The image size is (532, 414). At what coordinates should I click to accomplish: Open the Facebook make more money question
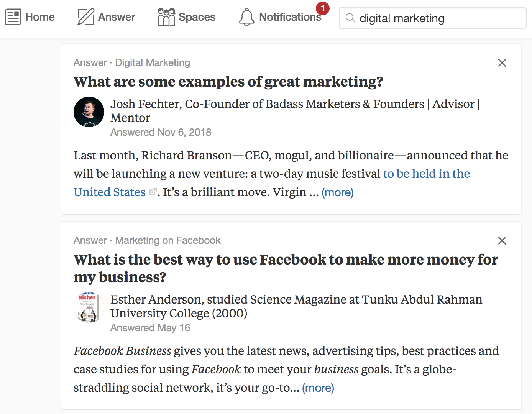pos(285,260)
